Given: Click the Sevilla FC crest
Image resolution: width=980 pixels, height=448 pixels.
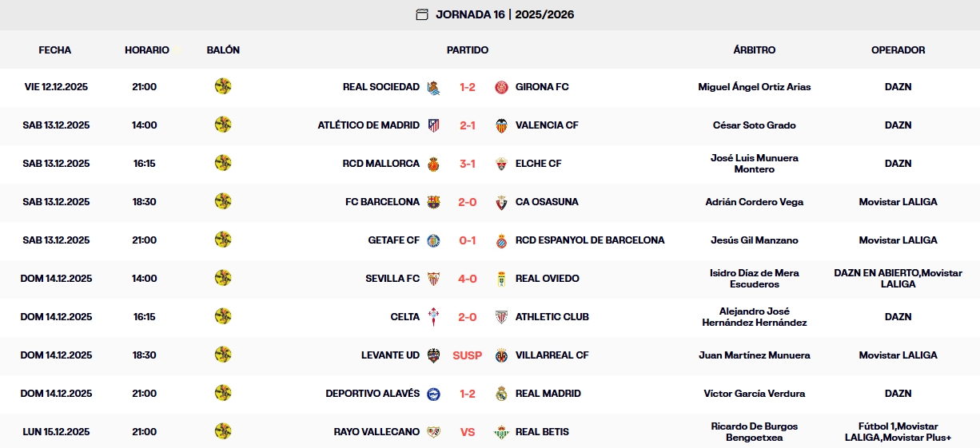Looking at the screenshot, I should pyautogui.click(x=433, y=279).
